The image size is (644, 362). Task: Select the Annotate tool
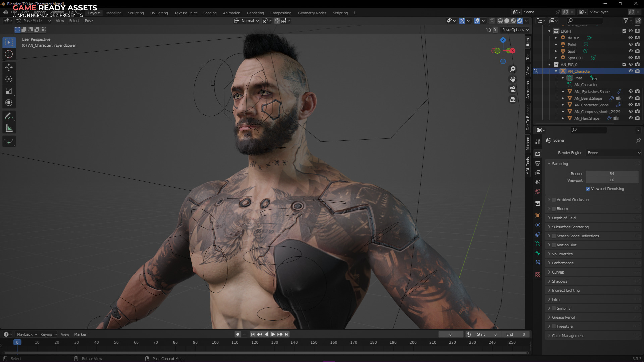[x=9, y=116]
